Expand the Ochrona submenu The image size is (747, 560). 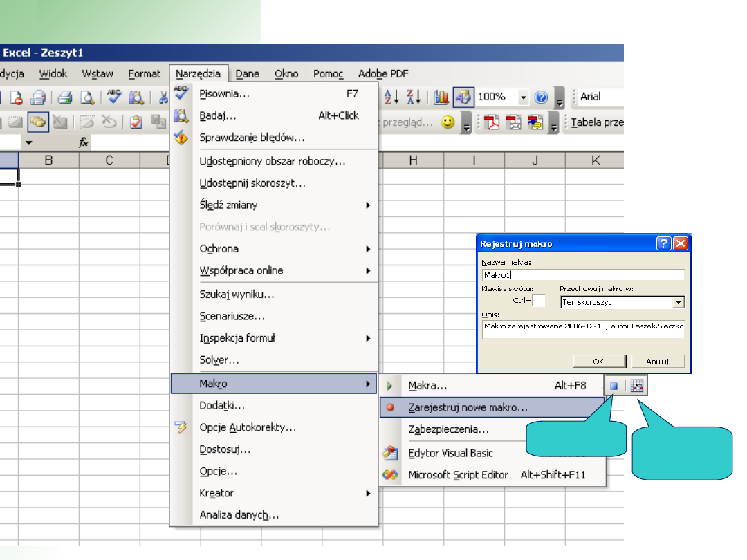(x=368, y=249)
